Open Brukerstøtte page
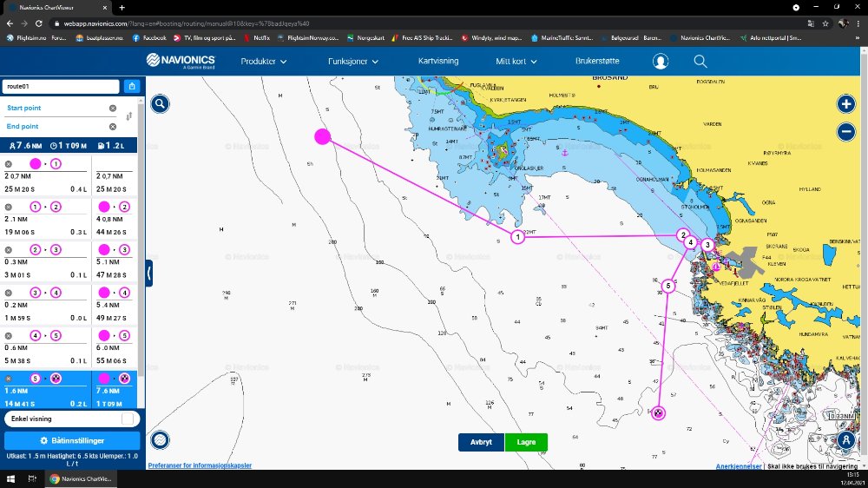 point(597,61)
